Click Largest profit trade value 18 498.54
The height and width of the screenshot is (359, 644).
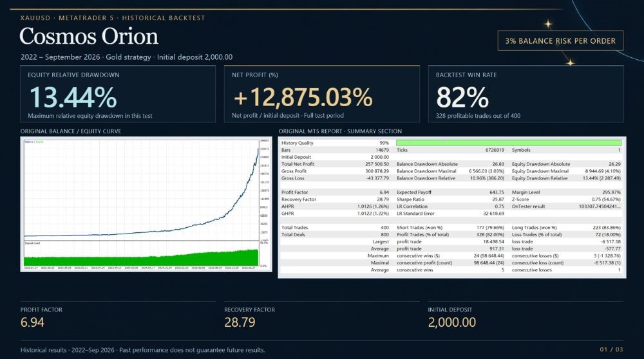click(x=494, y=242)
